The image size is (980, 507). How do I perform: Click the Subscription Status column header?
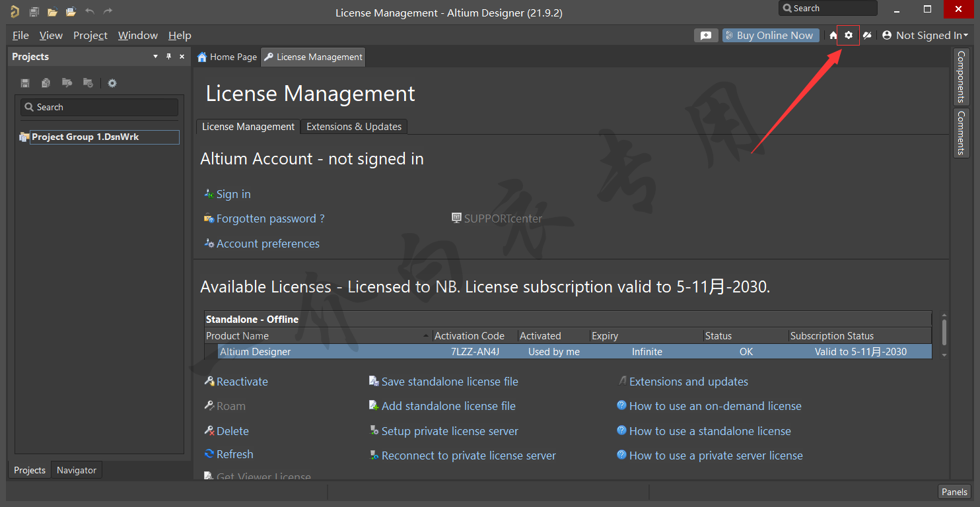pyautogui.click(x=860, y=336)
